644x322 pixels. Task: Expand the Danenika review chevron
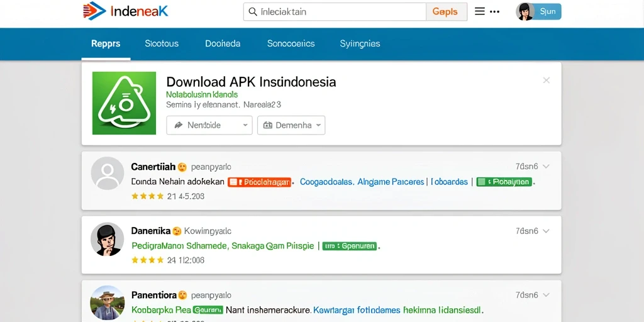(x=546, y=231)
